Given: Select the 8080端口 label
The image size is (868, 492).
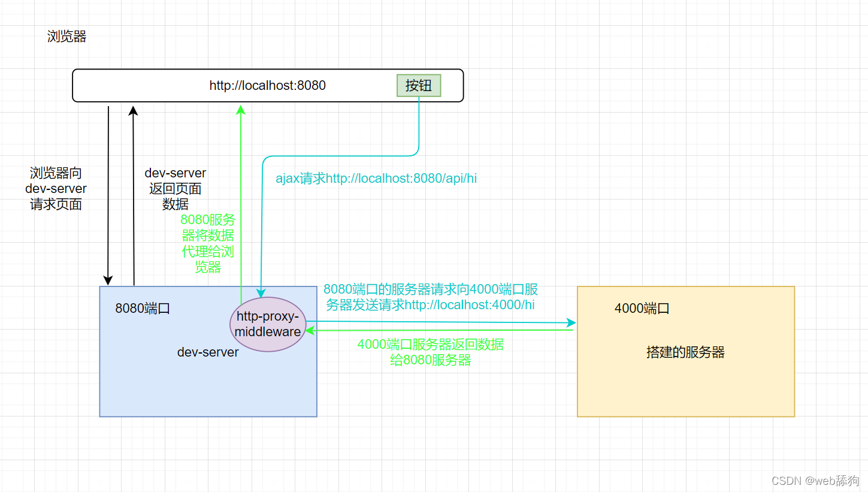Looking at the screenshot, I should point(143,309).
